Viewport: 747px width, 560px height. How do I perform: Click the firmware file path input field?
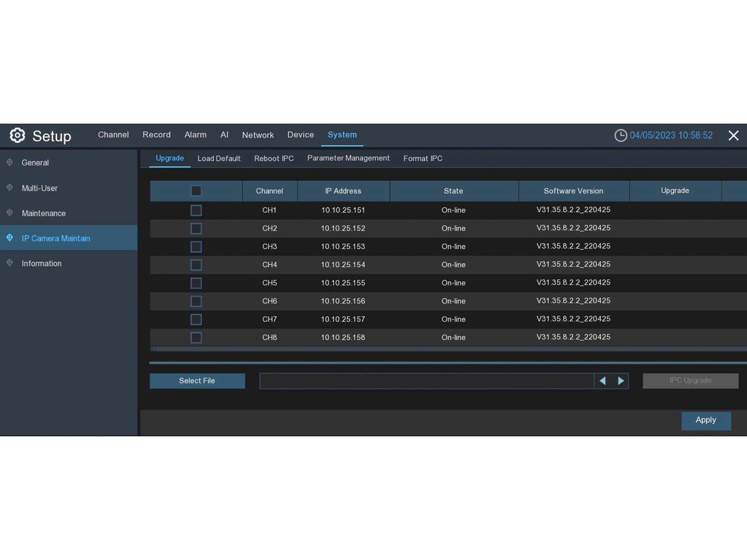click(426, 381)
